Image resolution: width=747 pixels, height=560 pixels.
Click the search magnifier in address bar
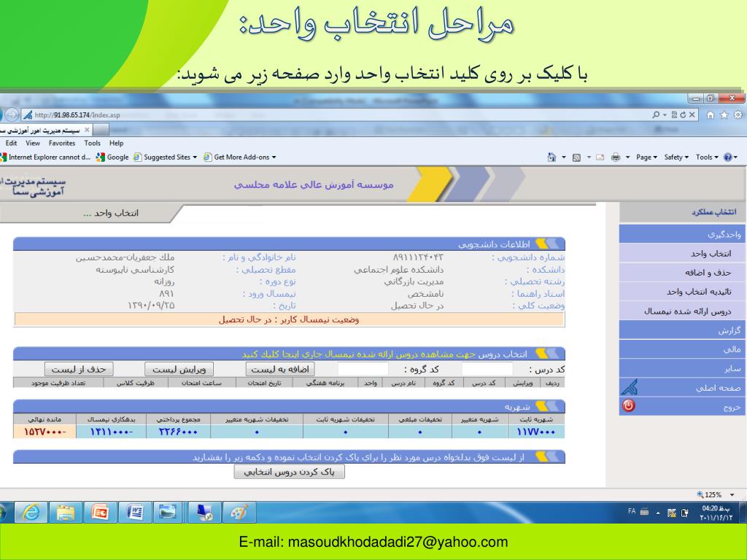656,114
